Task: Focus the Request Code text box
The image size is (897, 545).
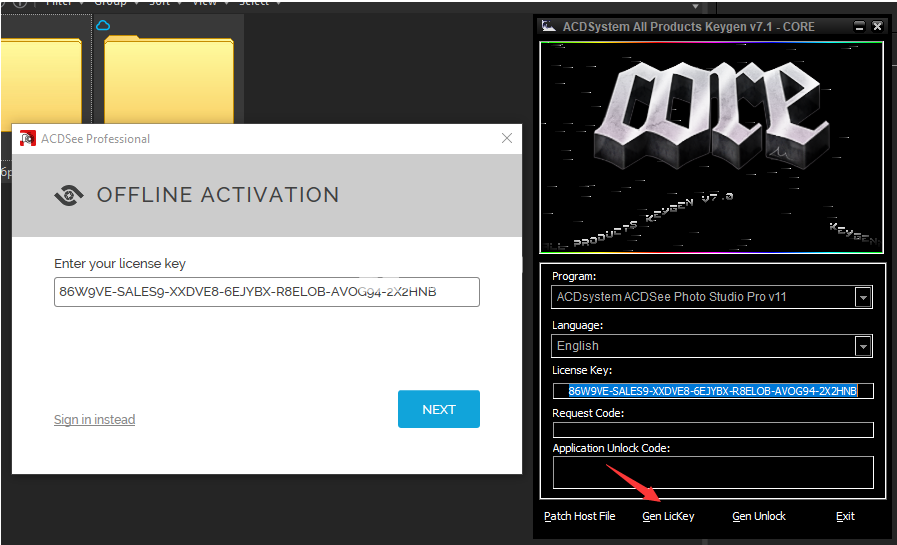Action: (x=713, y=430)
